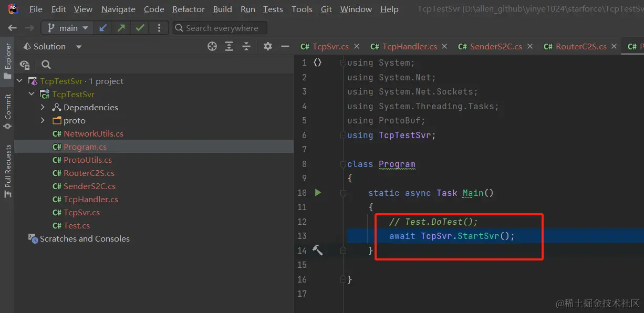Close the SenderS2C.cs tab
Screen dimensions: 644x313
pos(530,46)
